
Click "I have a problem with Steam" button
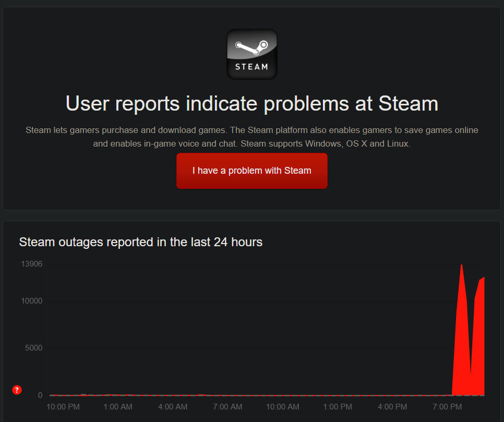tap(252, 171)
